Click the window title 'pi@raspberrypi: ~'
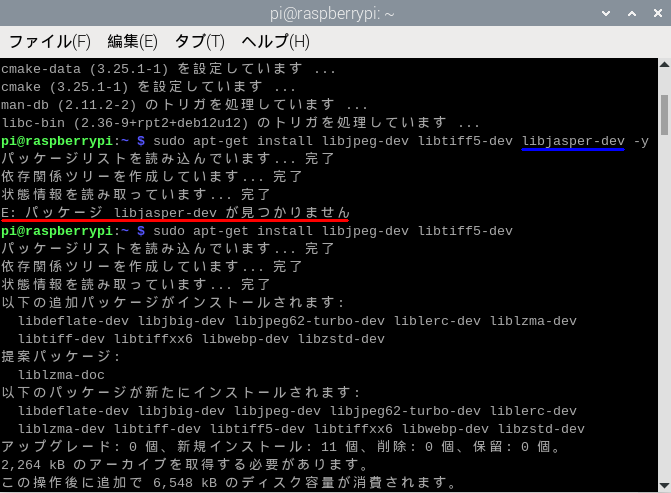The image size is (671, 493). (332, 14)
